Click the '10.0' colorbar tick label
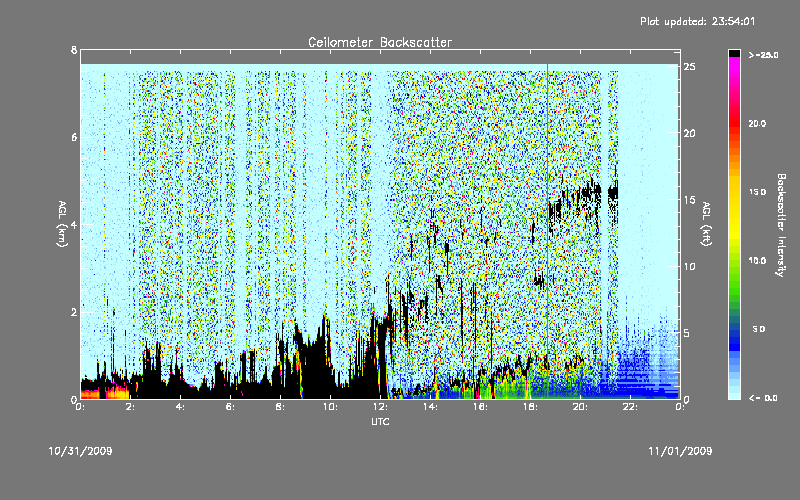The height and width of the screenshot is (500, 800). pos(757,261)
